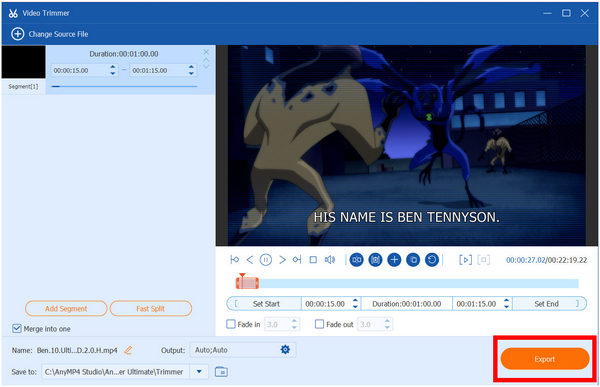Play the selected segment bracket icon
600x387 pixels.
coord(465,260)
